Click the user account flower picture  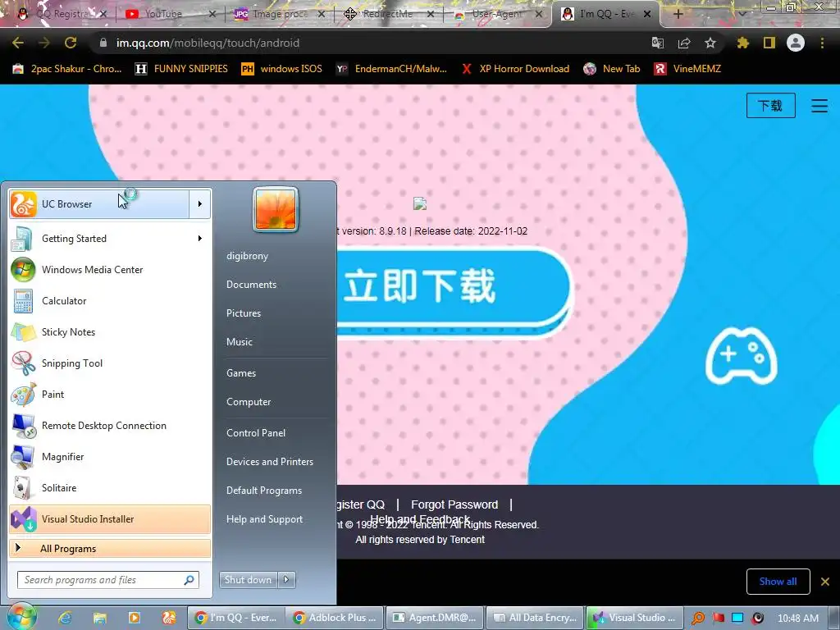tap(276, 209)
